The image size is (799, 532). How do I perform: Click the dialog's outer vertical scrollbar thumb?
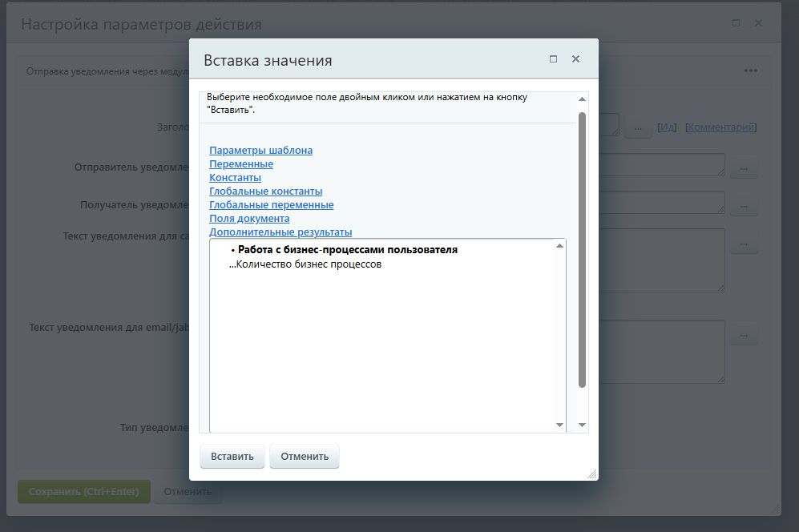583,248
